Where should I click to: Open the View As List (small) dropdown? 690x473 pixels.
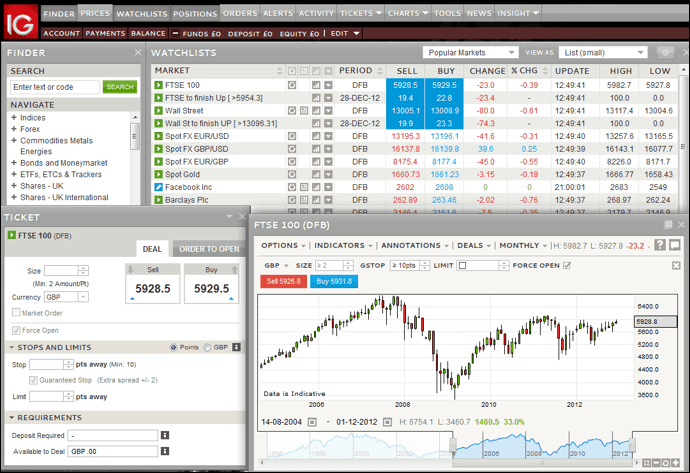(603, 52)
